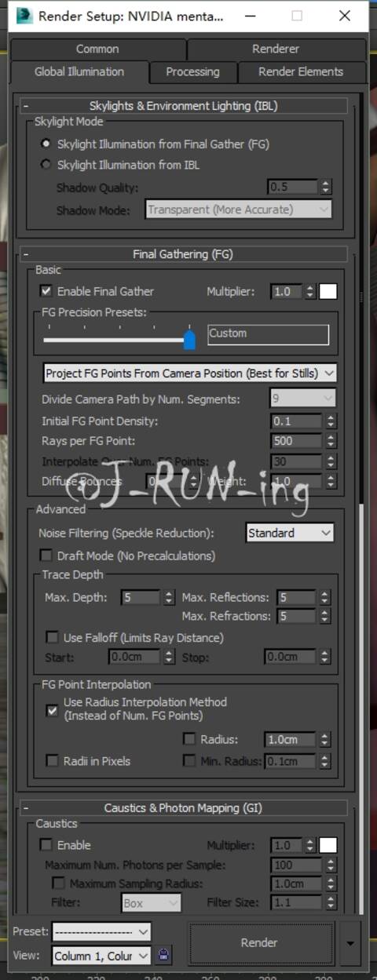The image size is (377, 980).
Task: Click the Rays per FG Point field
Action: click(x=297, y=441)
